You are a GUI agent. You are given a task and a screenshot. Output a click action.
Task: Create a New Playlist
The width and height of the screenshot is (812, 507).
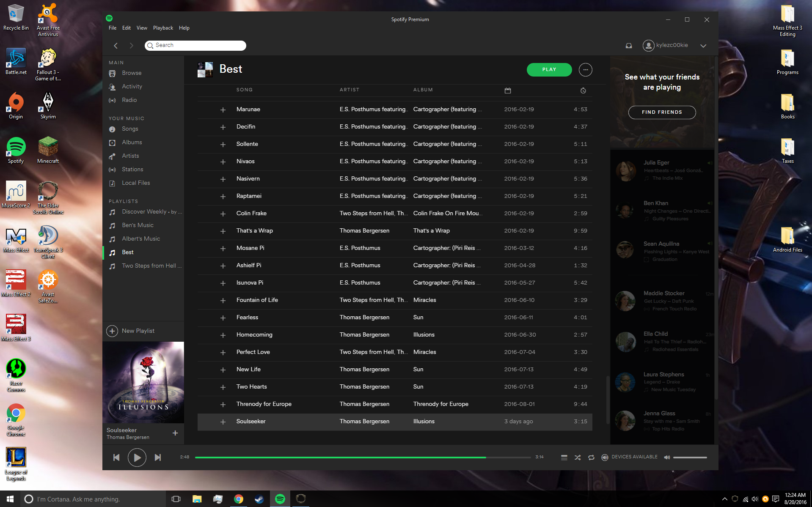pyautogui.click(x=130, y=331)
